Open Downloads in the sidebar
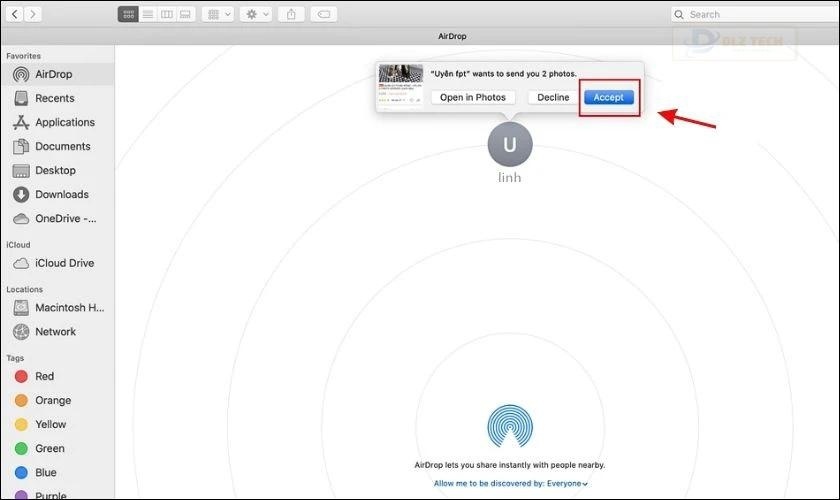 pyautogui.click(x=61, y=194)
